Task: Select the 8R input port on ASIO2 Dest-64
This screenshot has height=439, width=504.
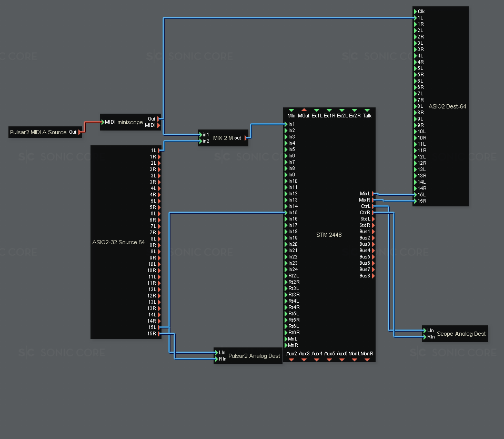Action: pos(415,113)
